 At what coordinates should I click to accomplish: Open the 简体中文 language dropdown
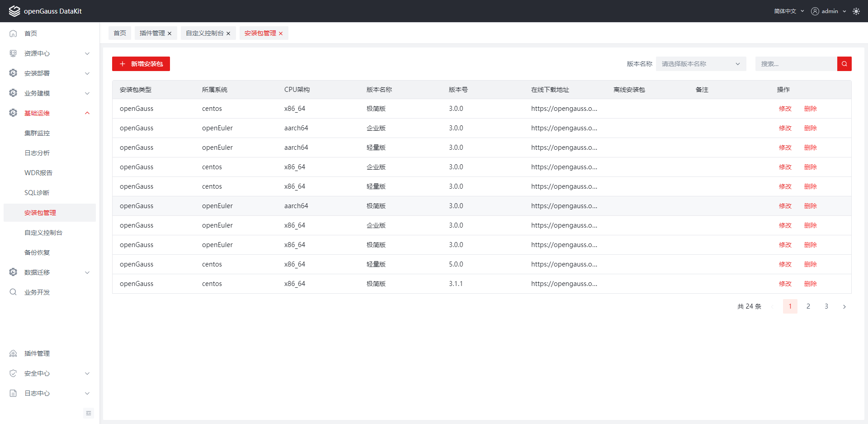point(788,11)
